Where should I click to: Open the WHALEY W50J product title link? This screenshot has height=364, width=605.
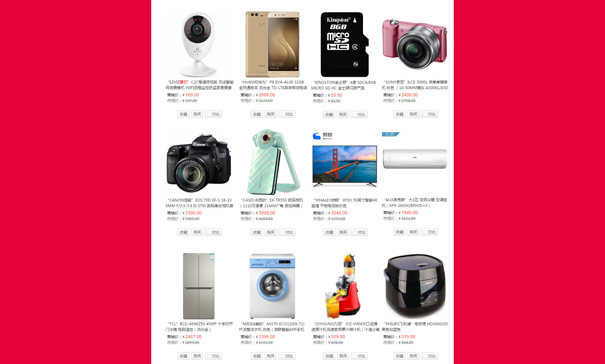(344, 203)
